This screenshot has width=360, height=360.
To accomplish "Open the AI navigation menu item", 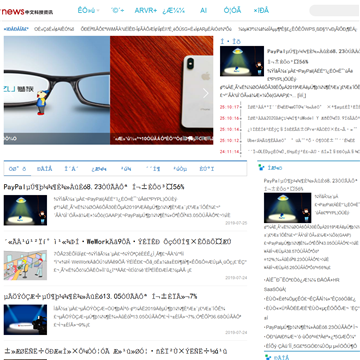I will point(203,10).
